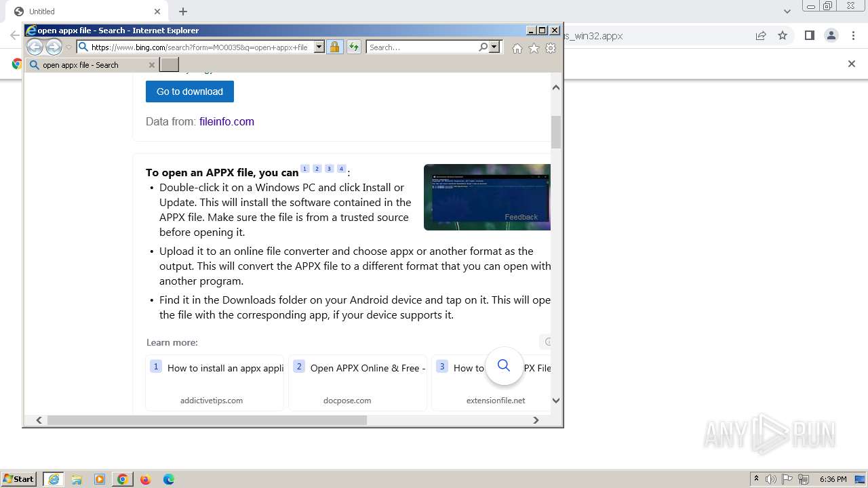The width and height of the screenshot is (868, 488).
Task: Click the Chrome taskbar icon
Action: tap(122, 479)
